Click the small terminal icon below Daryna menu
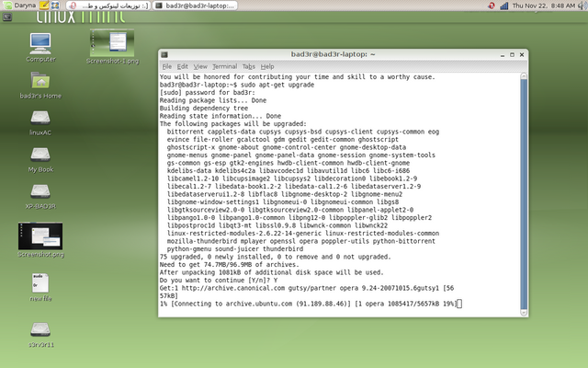Image resolution: width=588 pixels, height=368 pixels. (x=7, y=17)
